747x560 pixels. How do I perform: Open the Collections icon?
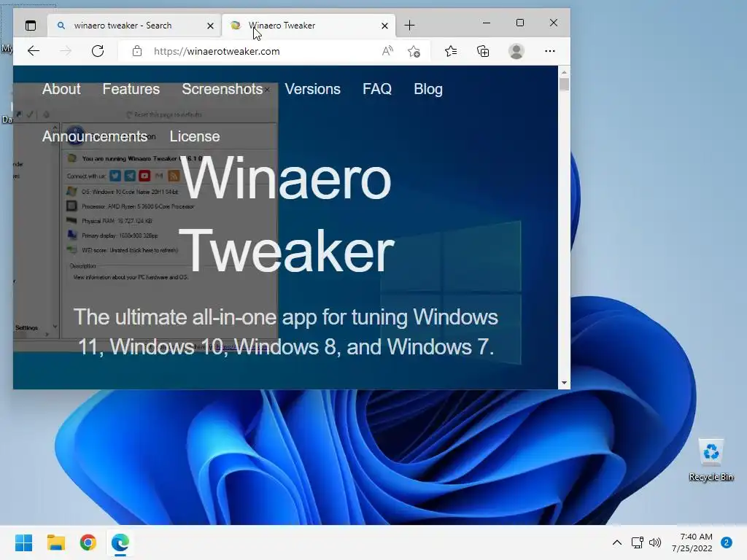(x=483, y=51)
